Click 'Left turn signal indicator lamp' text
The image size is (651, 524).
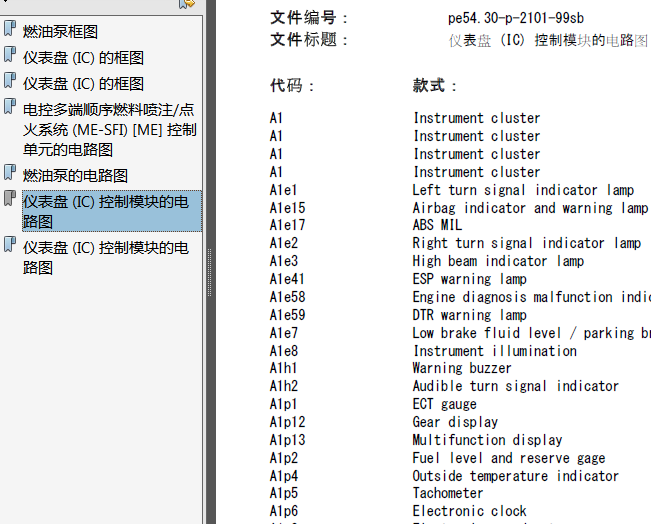523,190
